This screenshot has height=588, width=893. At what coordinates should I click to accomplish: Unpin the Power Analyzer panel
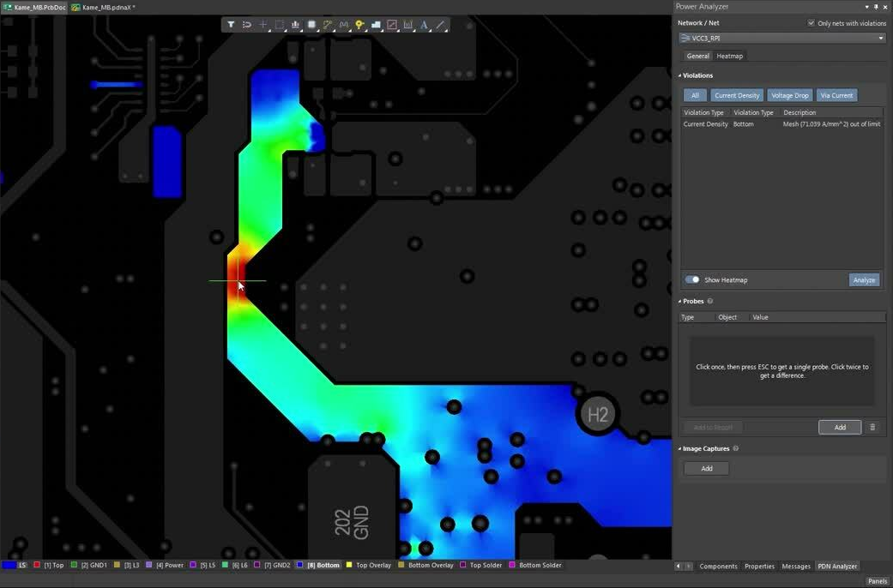[875, 6]
